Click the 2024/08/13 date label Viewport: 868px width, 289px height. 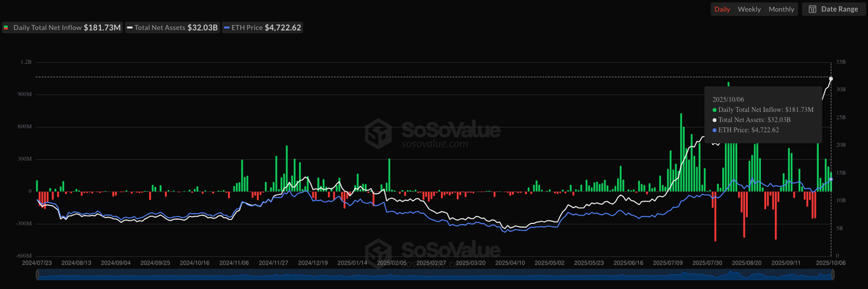click(76, 262)
